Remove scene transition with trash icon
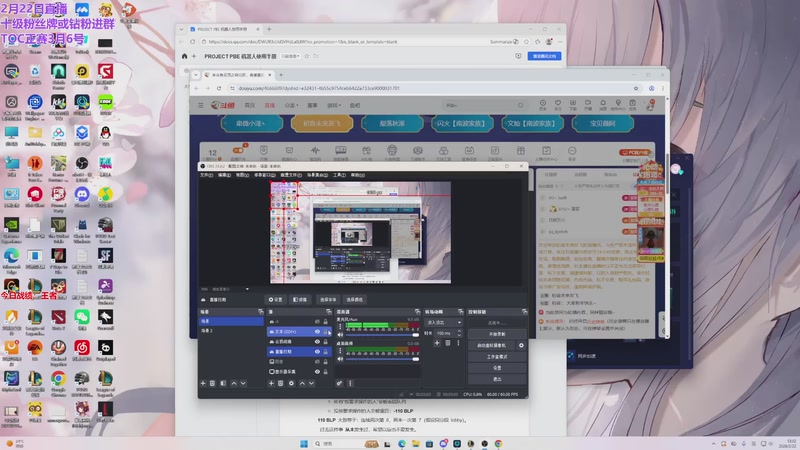Screen dimensions: 800x450 point(447,343)
